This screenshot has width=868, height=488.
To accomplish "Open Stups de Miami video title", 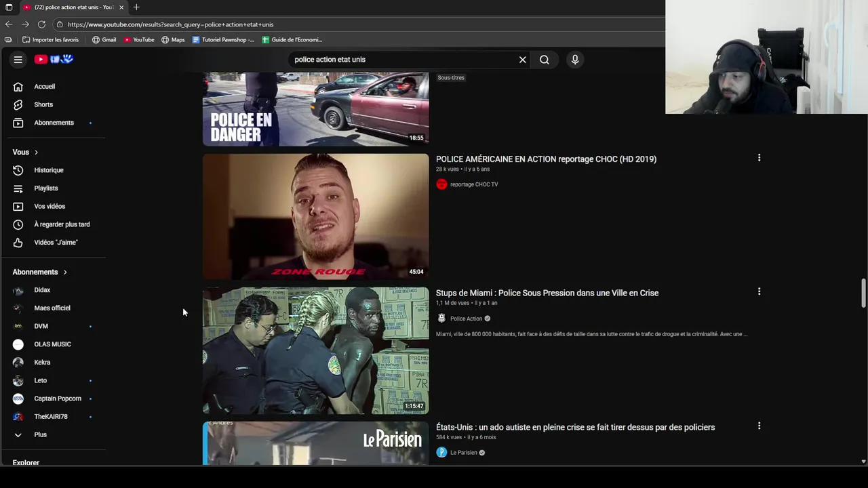I will click(547, 293).
